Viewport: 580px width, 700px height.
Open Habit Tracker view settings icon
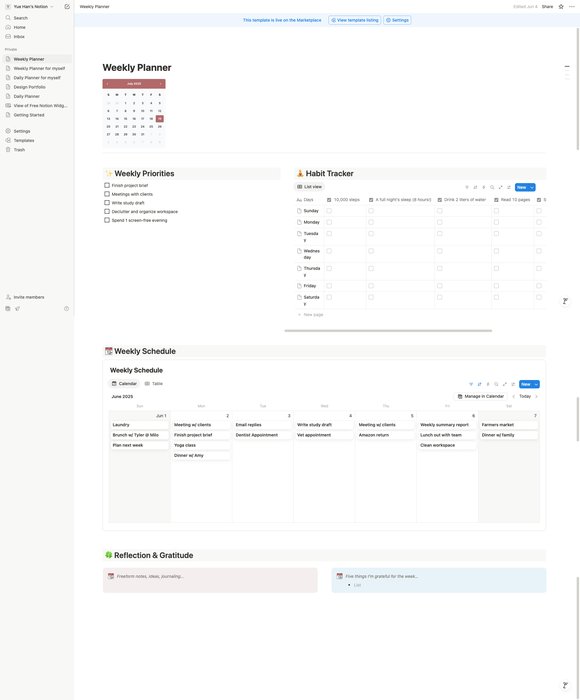pos(509,188)
